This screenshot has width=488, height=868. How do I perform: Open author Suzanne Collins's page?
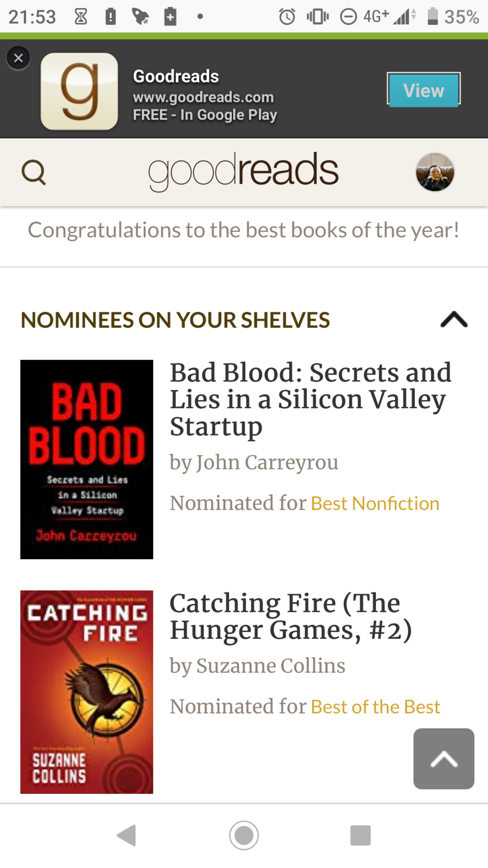tap(271, 666)
